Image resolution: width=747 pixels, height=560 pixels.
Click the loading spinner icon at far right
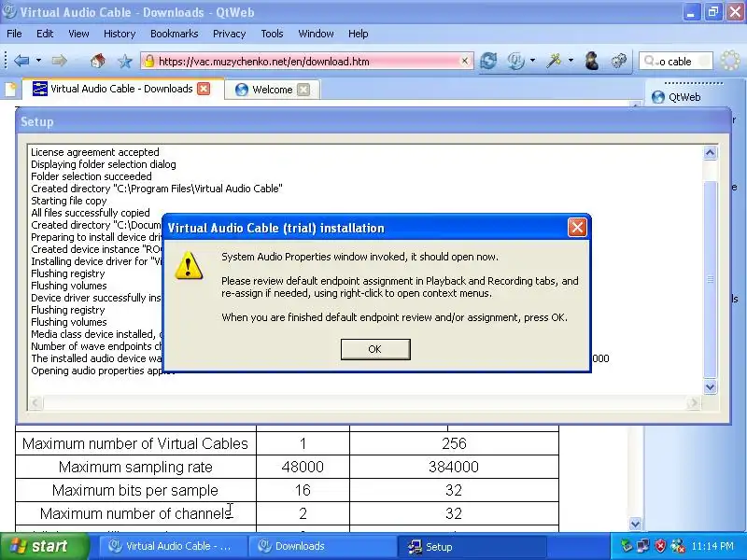730,61
